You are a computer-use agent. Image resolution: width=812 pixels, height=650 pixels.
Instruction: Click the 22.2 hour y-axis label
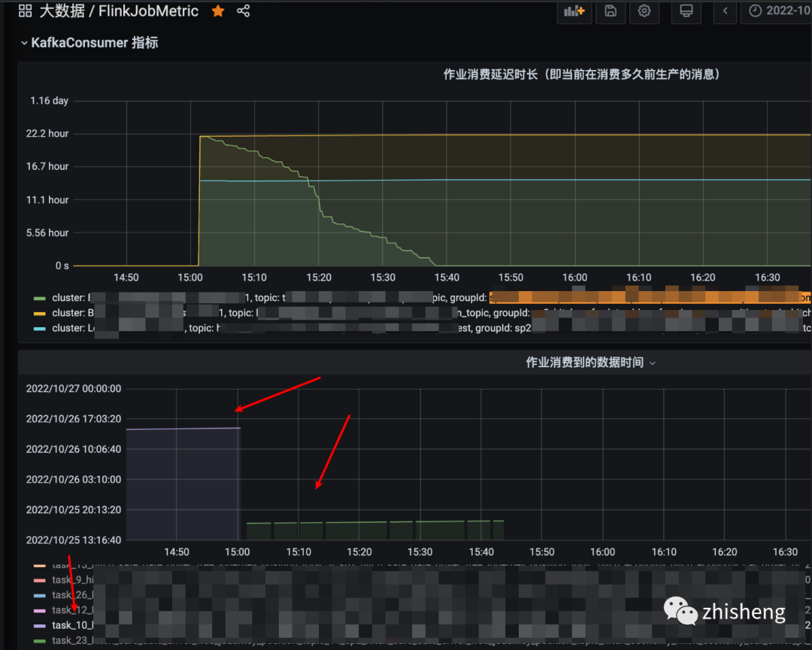coord(47,134)
